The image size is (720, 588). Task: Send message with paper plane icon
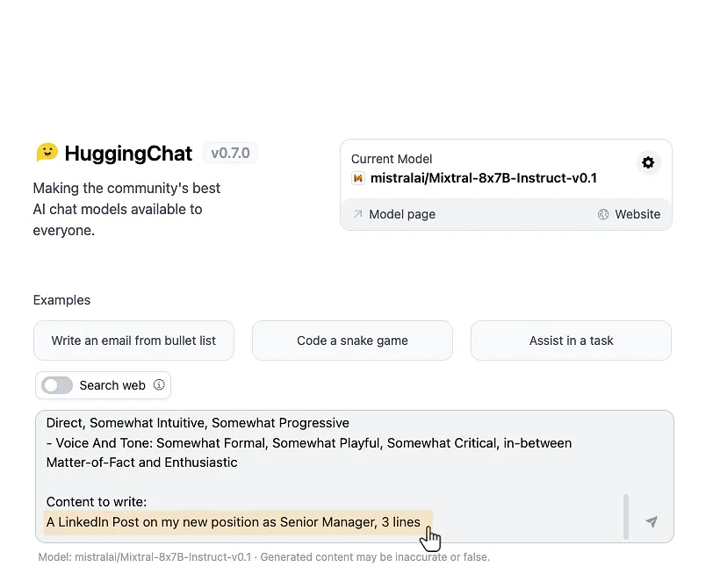point(652,522)
